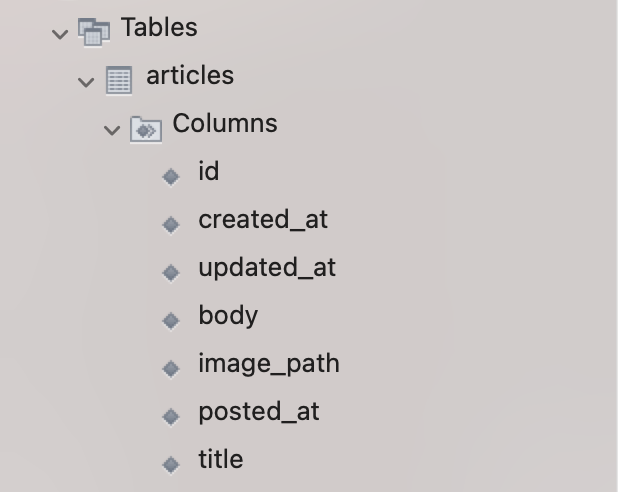This screenshot has width=618, height=492.
Task: Click the diamond icon beside updated_at
Action: click(171, 272)
